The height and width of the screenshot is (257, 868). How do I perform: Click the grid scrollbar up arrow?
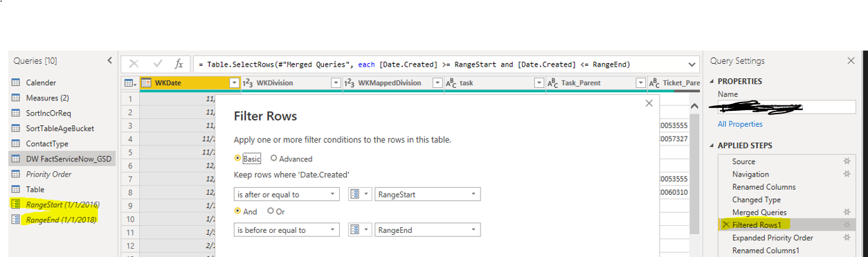click(x=694, y=106)
